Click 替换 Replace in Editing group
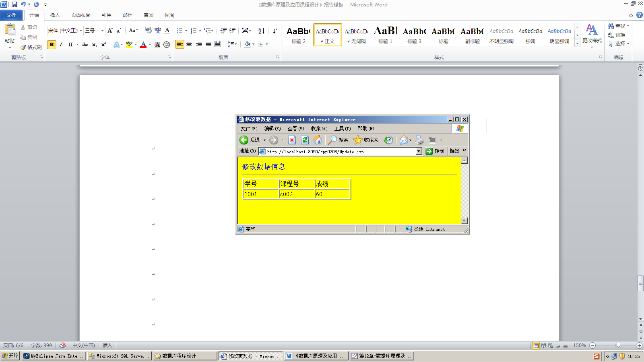This screenshot has width=644, height=362. click(617, 35)
